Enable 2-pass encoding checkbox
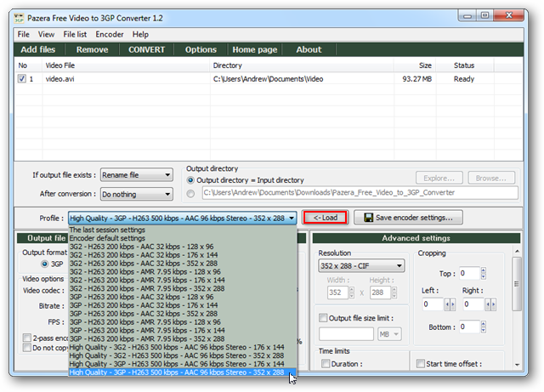The width and height of the screenshot is (544, 392). click(x=26, y=338)
